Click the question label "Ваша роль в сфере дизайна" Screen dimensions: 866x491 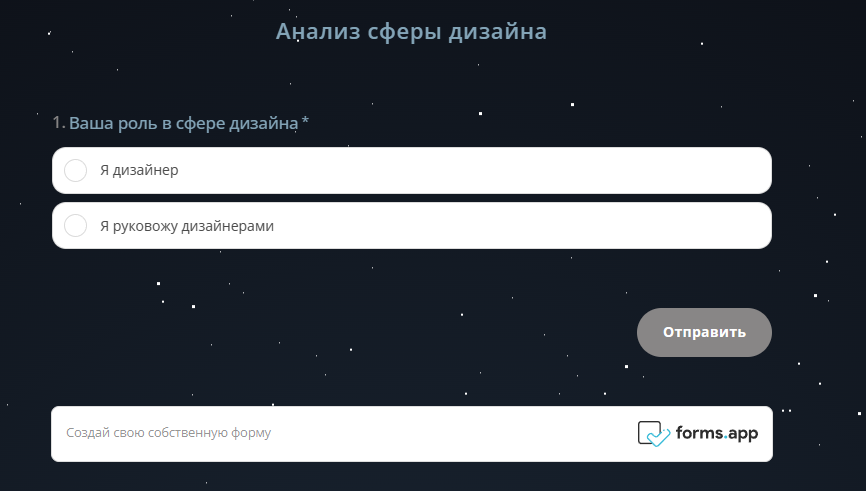184,123
